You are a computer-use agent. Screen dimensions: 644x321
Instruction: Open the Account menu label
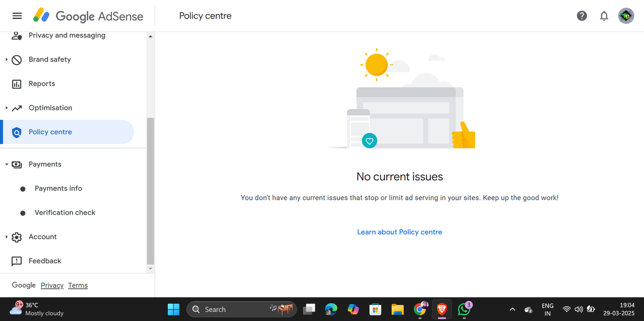pos(43,237)
